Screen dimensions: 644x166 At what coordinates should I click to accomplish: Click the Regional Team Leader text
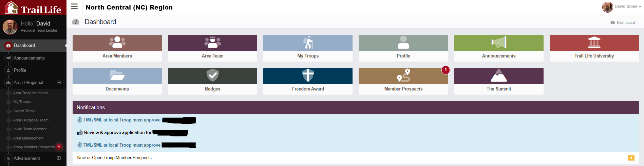tap(39, 31)
